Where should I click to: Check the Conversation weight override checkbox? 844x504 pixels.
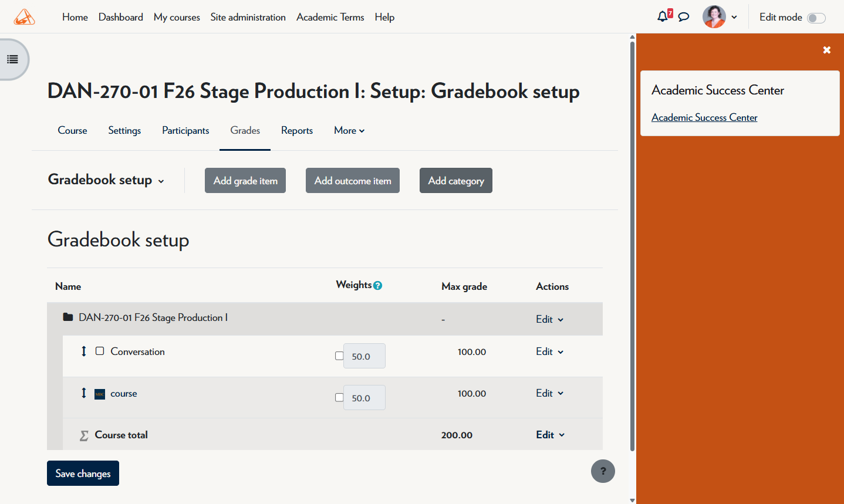339,356
